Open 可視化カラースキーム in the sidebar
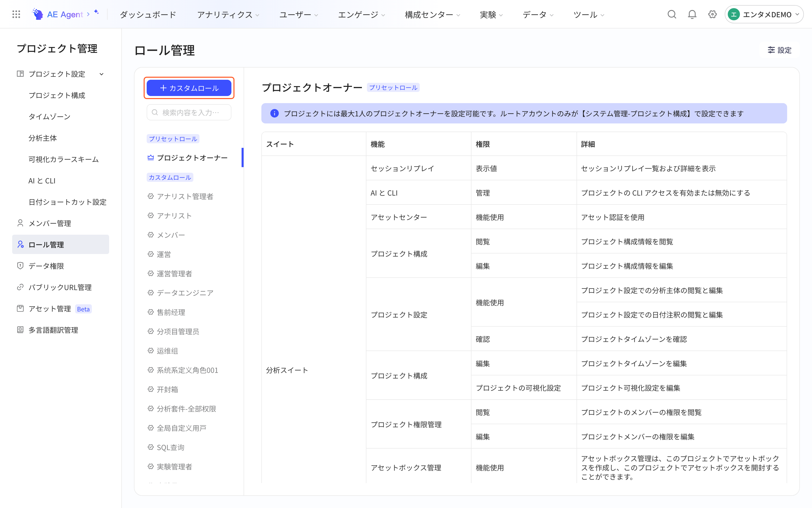 (64, 159)
